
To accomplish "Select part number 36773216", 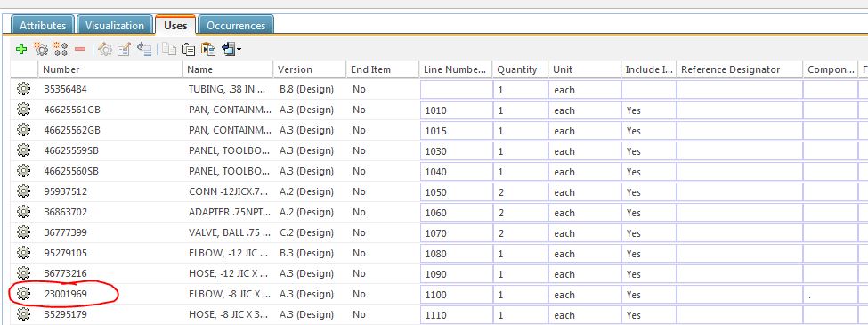I will (65, 273).
